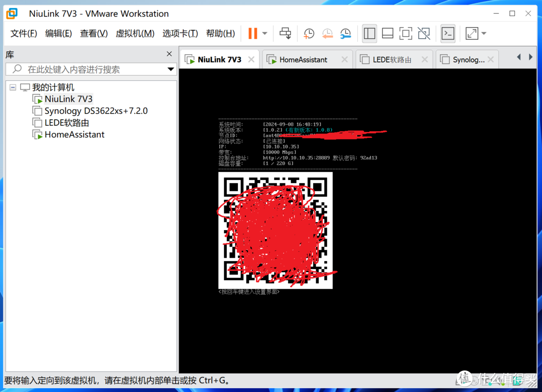Open the 虚拟机(M) menu
This screenshot has width=542, height=392.
coord(135,34)
